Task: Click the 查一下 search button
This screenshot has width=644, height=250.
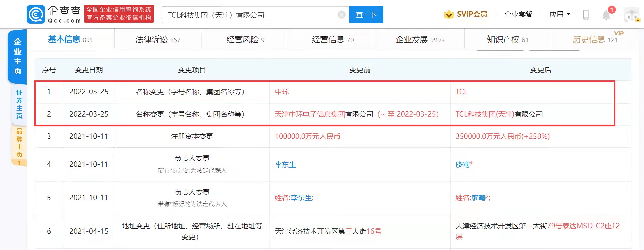Action: [366, 15]
